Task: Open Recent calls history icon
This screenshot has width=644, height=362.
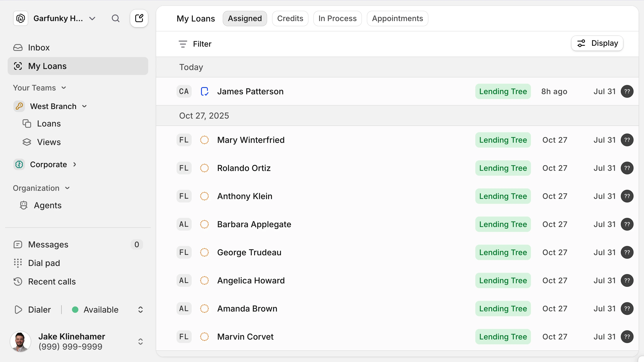Action: coord(18,282)
